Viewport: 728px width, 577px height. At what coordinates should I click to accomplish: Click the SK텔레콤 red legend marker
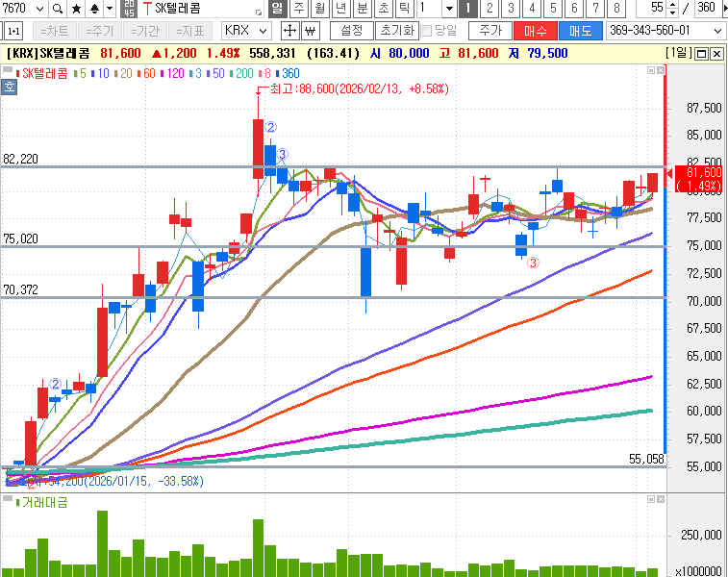tap(18, 74)
